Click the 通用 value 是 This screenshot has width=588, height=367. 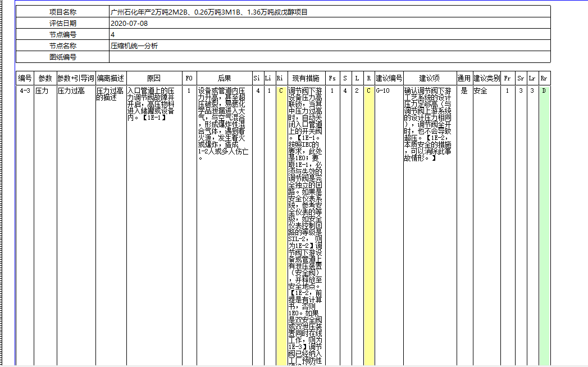pos(464,91)
